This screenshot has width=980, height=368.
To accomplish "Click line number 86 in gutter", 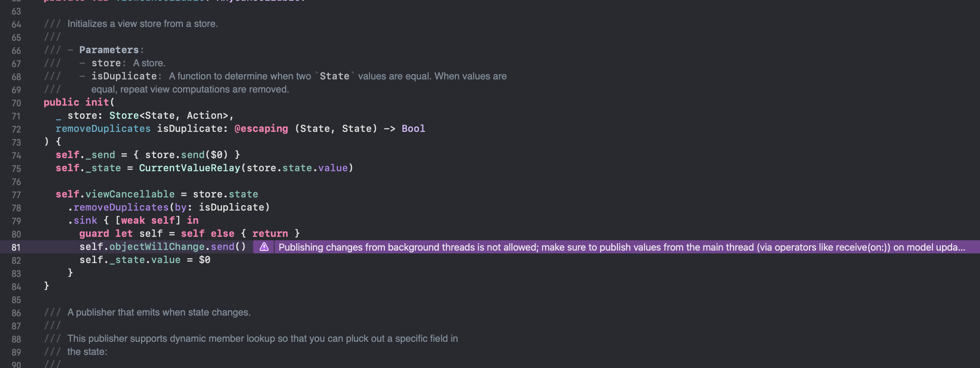I will point(16,313).
